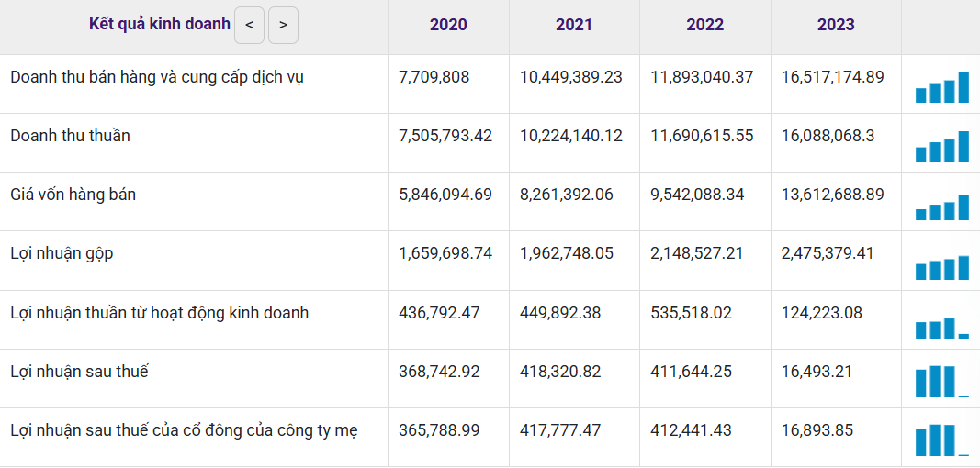Select the value 7,505,793.42
Image resolution: width=980 pixels, height=468 pixels.
tap(445, 136)
